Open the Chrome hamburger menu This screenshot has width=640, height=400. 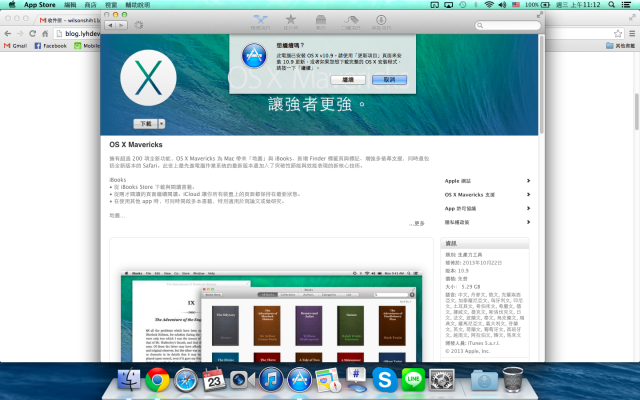[632, 33]
